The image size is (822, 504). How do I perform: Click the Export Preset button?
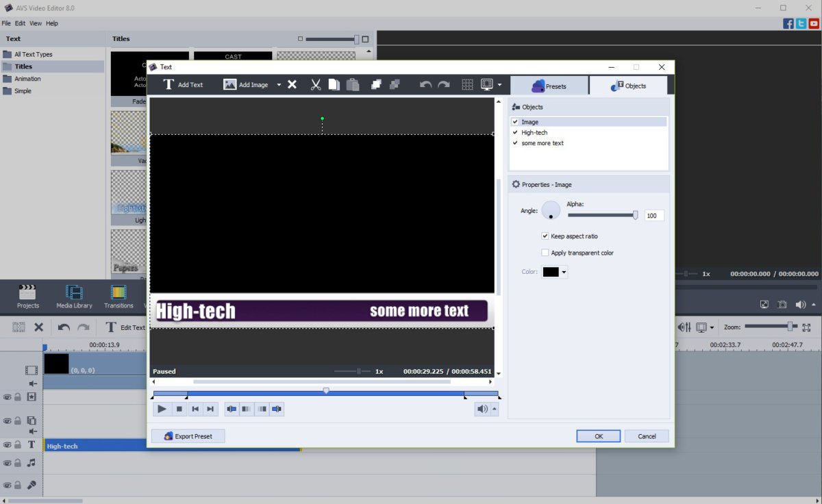point(188,436)
